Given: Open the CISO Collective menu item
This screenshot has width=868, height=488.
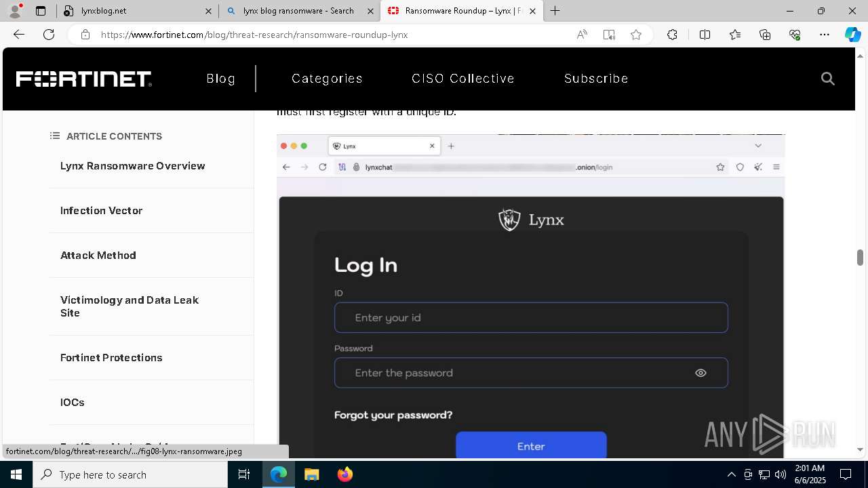Looking at the screenshot, I should (x=463, y=79).
